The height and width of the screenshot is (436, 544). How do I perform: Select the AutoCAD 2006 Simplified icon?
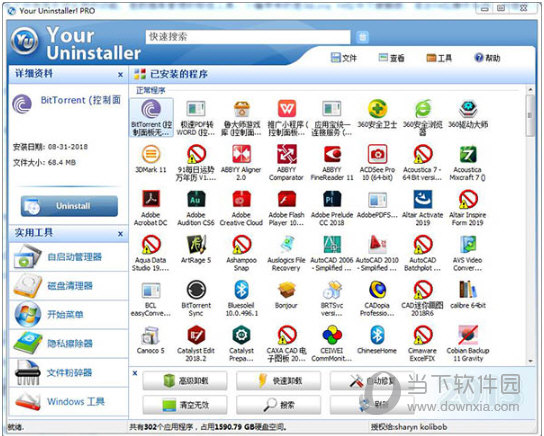(332, 245)
